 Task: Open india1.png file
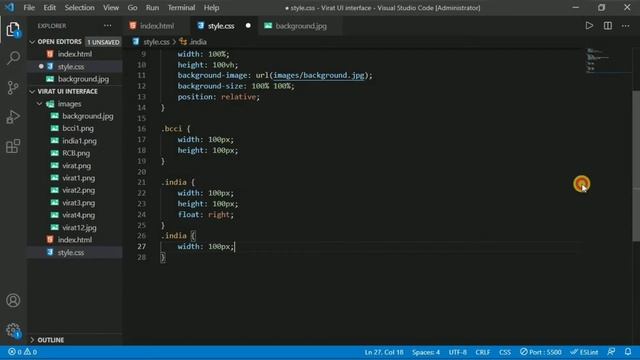pyautogui.click(x=75, y=141)
